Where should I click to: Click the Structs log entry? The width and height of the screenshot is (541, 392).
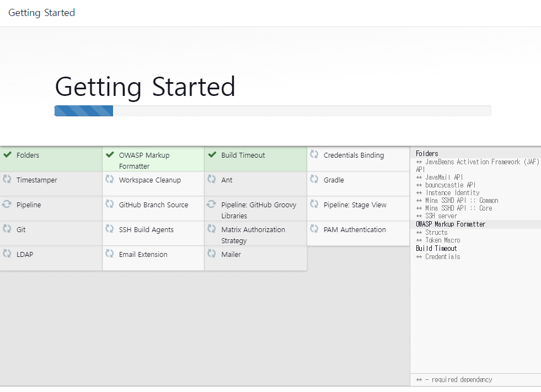[x=432, y=233]
